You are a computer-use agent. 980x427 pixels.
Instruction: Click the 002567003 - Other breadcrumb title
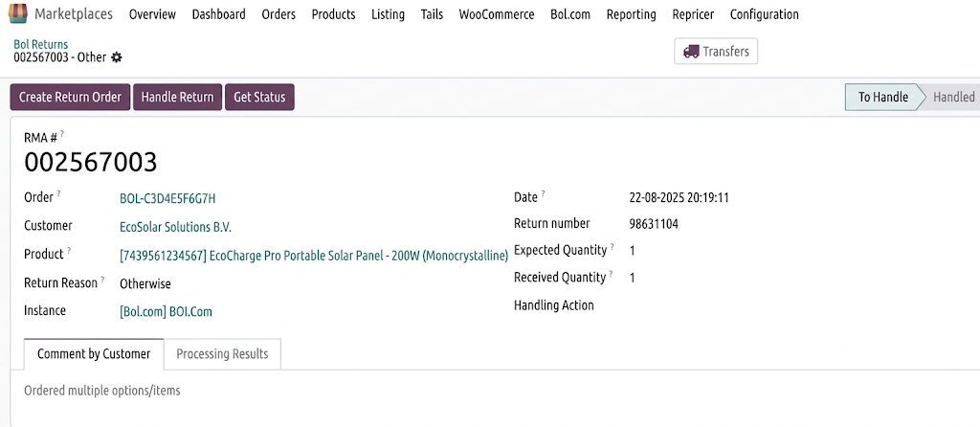(x=60, y=57)
